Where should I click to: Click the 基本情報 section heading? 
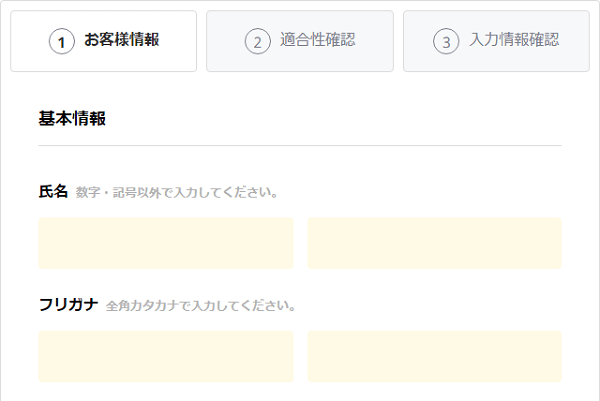[72, 118]
